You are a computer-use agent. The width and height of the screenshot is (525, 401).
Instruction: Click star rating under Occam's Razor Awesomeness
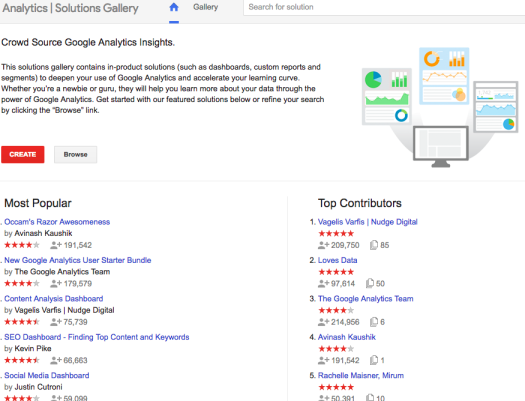coord(22,245)
